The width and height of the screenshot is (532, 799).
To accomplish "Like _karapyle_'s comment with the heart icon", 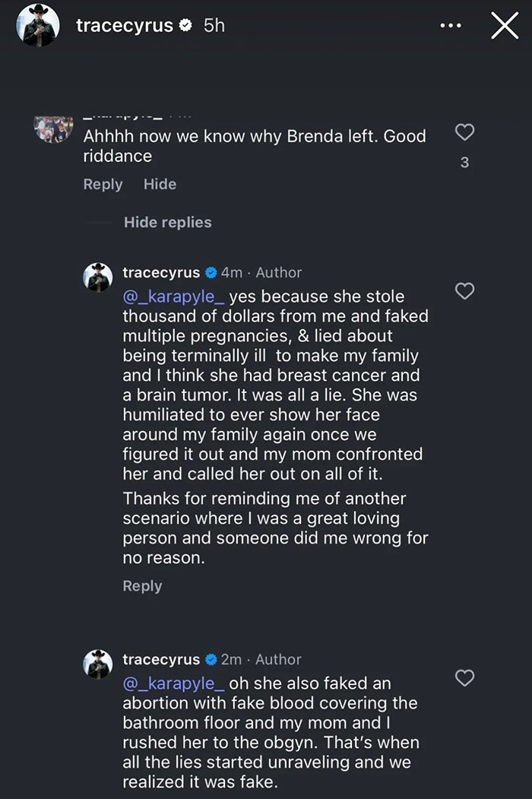I will point(464,132).
